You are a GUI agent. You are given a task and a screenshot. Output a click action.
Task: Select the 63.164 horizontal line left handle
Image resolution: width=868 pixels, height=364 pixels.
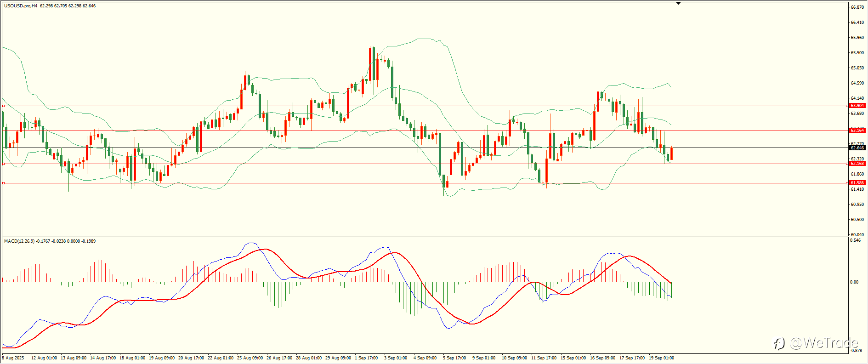tap(4, 131)
